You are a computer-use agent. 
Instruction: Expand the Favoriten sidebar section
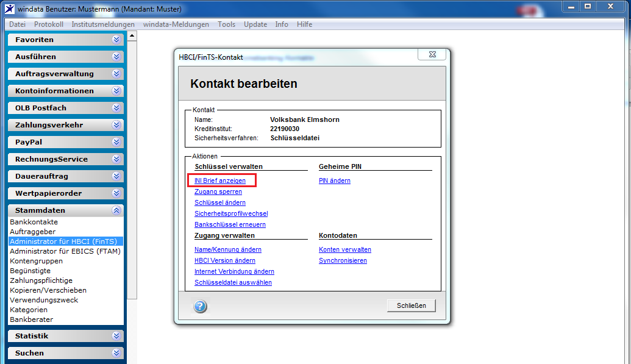pyautogui.click(x=66, y=40)
